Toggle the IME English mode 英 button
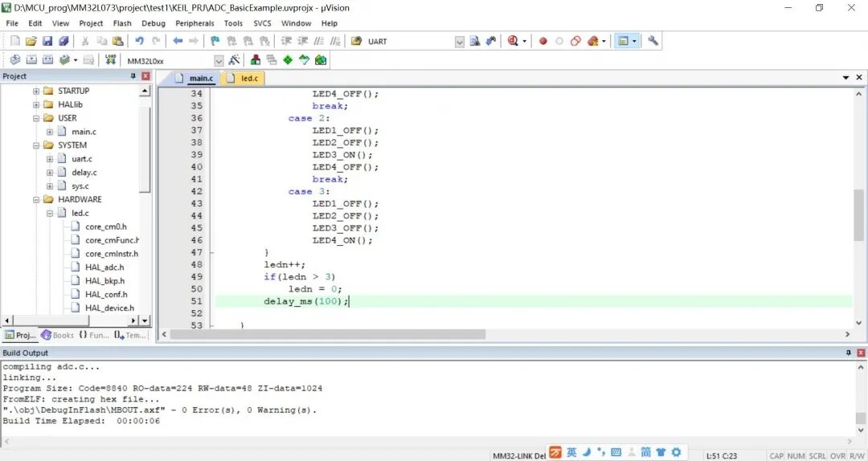This screenshot has width=868, height=461. pyautogui.click(x=572, y=452)
